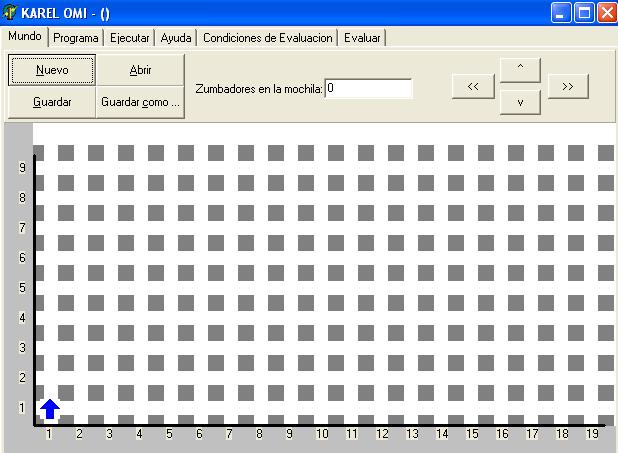Click the Abrir button
Image resolution: width=618 pixels, height=453 pixels.
tap(141, 70)
